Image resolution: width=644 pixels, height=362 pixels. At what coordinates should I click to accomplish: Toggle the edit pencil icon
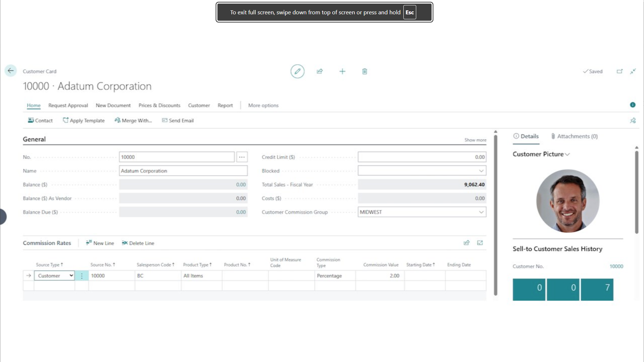pyautogui.click(x=297, y=71)
